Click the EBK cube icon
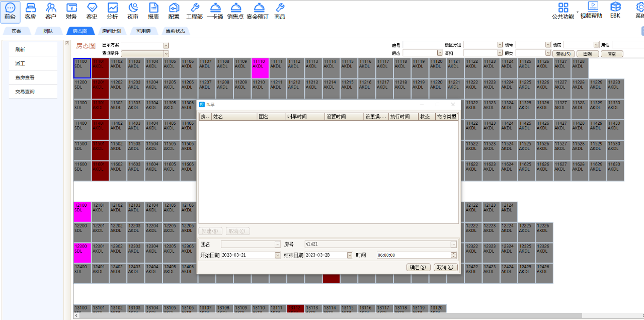The height and width of the screenshot is (320, 644). click(615, 10)
